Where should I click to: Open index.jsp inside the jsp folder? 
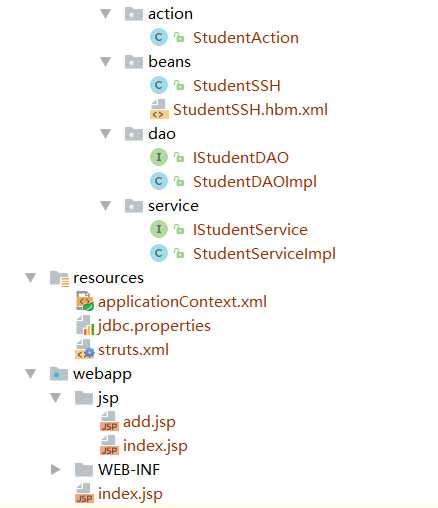[x=155, y=446]
